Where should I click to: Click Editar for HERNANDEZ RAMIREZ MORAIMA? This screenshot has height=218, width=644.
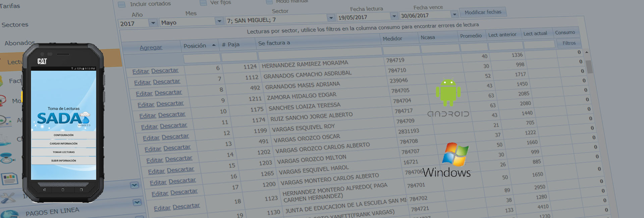click(x=141, y=71)
